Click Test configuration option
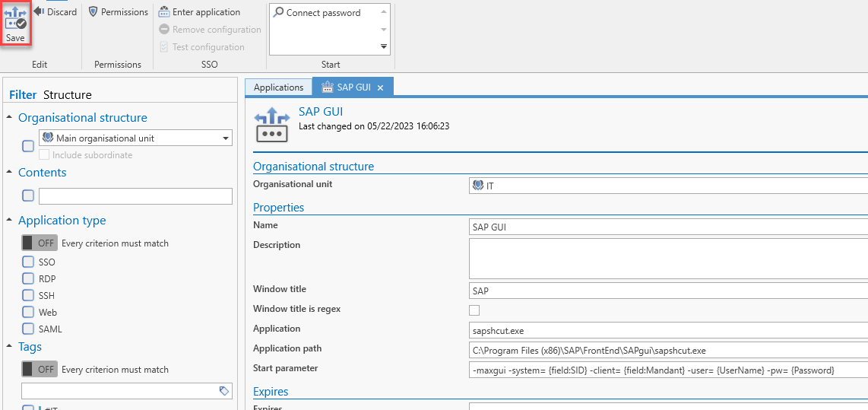The height and width of the screenshot is (410, 868). click(x=201, y=47)
